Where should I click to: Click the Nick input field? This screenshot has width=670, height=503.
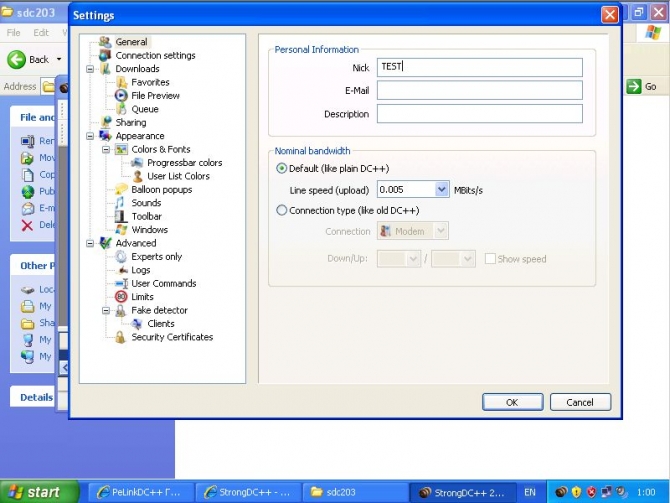point(479,67)
